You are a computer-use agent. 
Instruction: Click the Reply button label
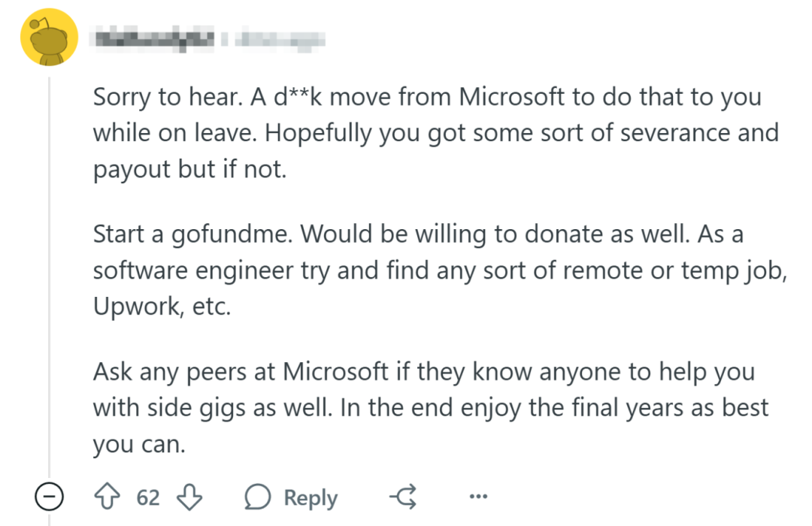click(311, 497)
